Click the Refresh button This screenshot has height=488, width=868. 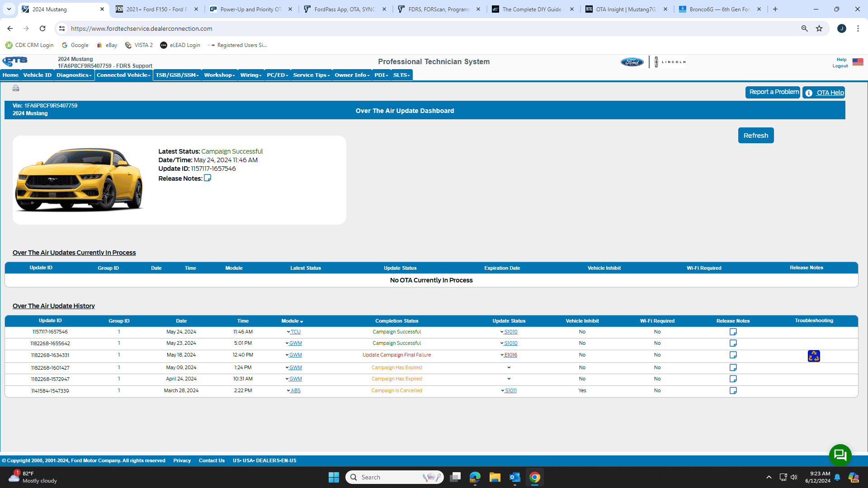[756, 136]
